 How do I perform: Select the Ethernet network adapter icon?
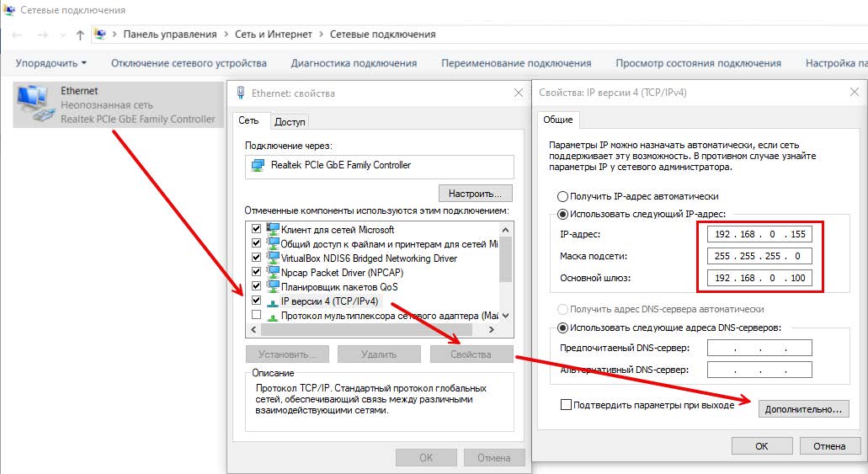click(x=36, y=104)
